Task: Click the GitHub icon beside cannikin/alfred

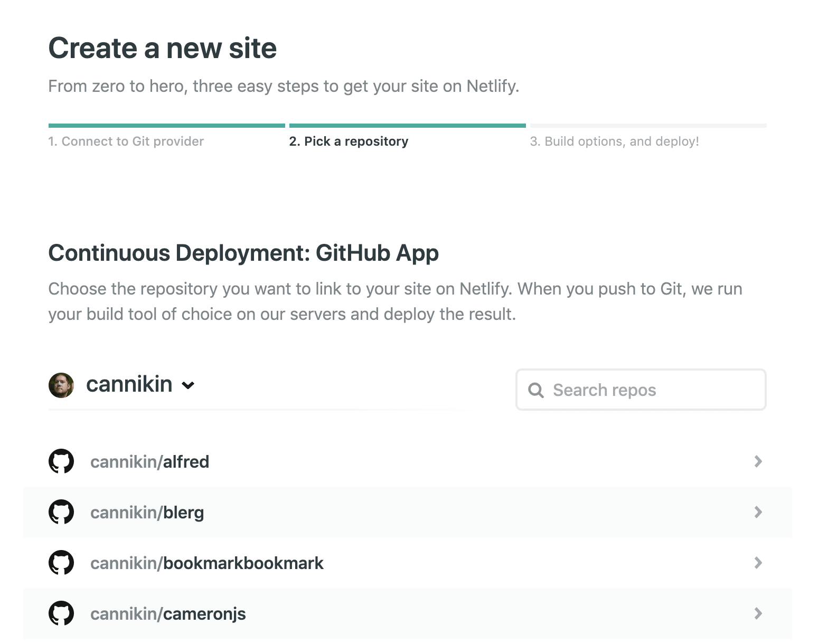Action: 61,461
